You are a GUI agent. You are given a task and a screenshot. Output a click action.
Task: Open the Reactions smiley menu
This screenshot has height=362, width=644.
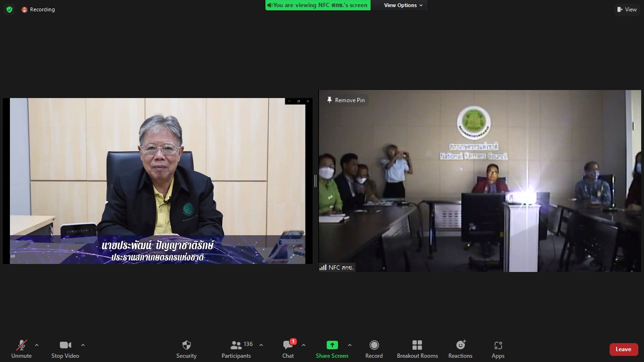coord(460,349)
